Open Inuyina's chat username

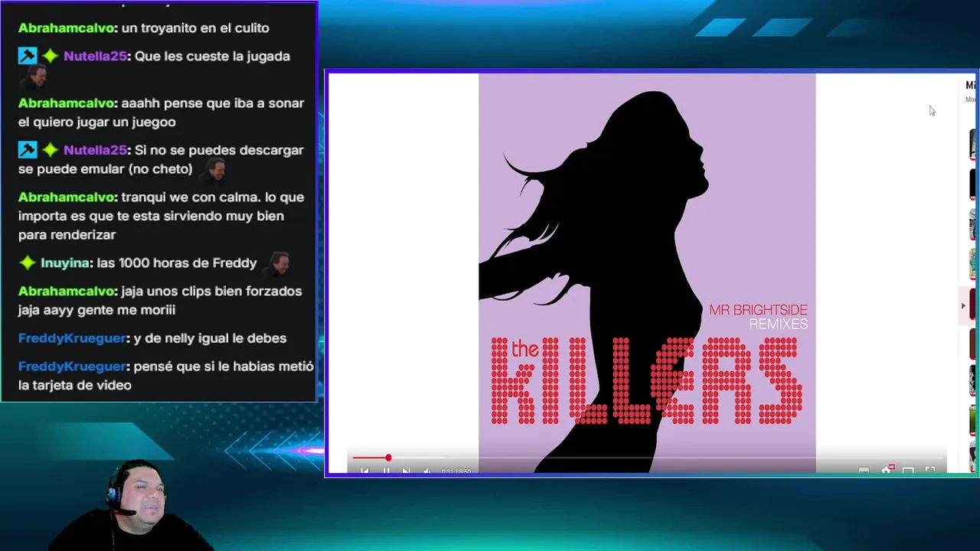click(65, 262)
